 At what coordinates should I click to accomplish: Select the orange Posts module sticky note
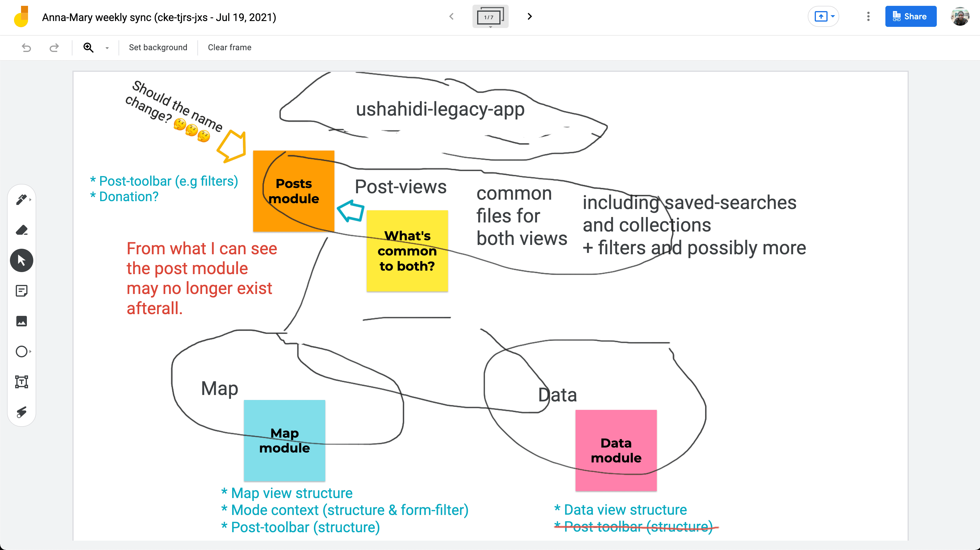(x=293, y=191)
